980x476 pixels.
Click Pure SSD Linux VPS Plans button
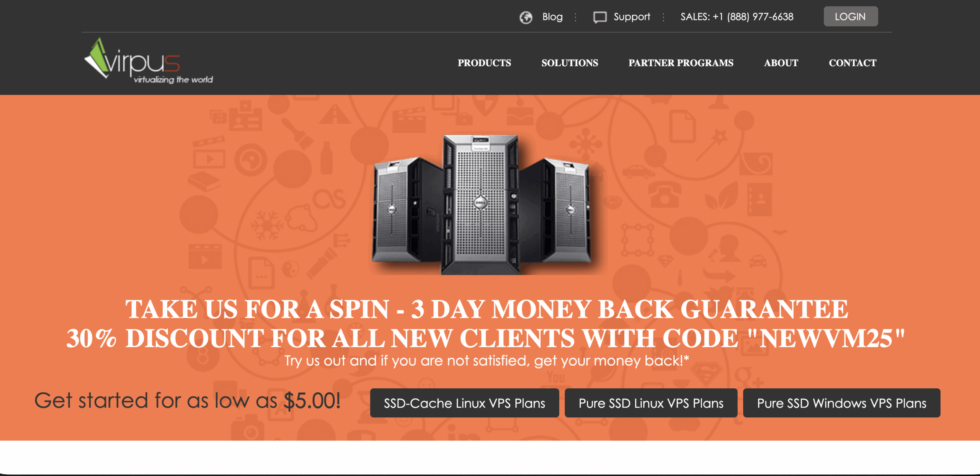tap(651, 403)
